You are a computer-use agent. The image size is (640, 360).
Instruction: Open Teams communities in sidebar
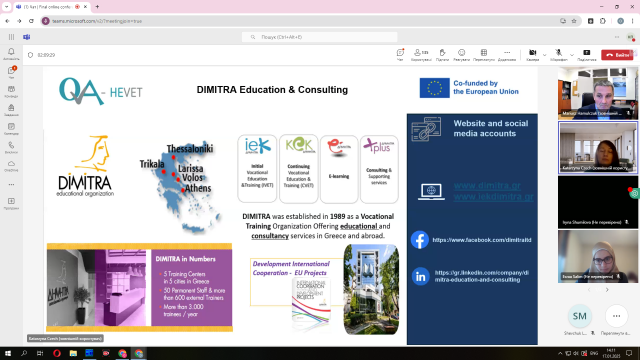coord(11,91)
